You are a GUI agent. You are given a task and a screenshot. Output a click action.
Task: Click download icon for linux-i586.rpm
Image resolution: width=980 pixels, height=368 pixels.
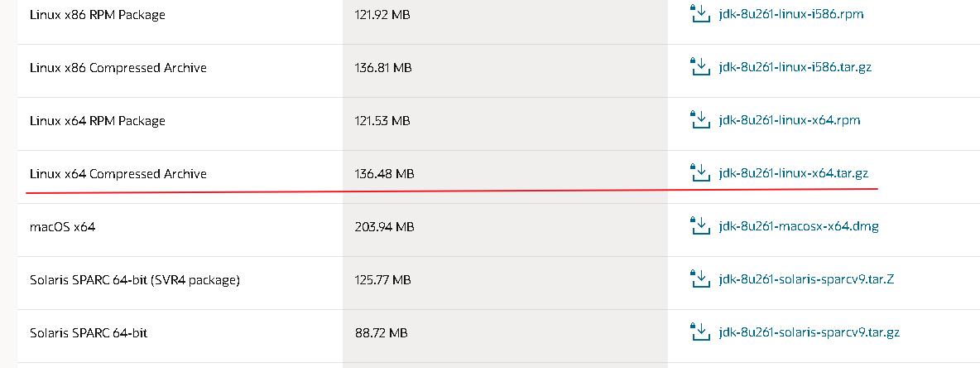pos(699,13)
